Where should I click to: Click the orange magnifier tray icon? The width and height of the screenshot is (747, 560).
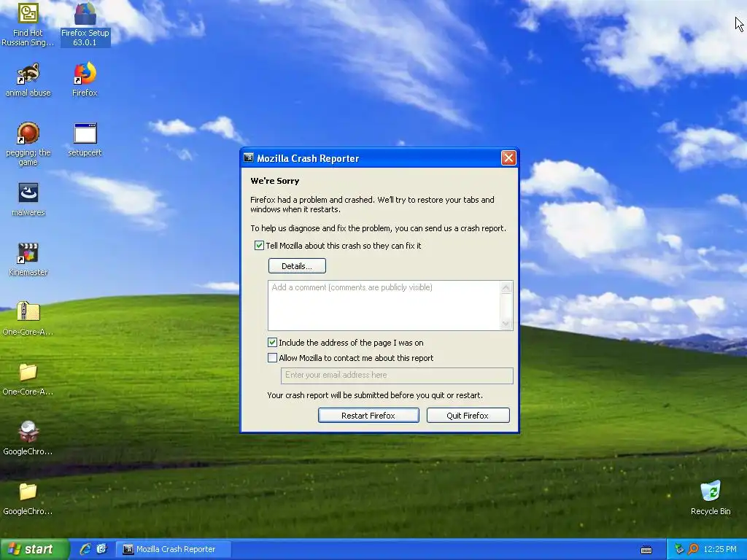click(693, 549)
